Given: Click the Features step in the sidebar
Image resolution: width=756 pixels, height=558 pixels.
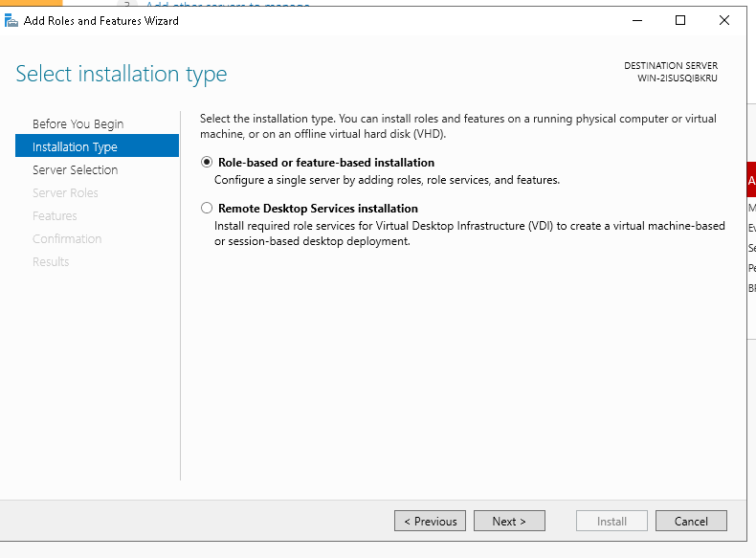Looking at the screenshot, I should tap(55, 215).
